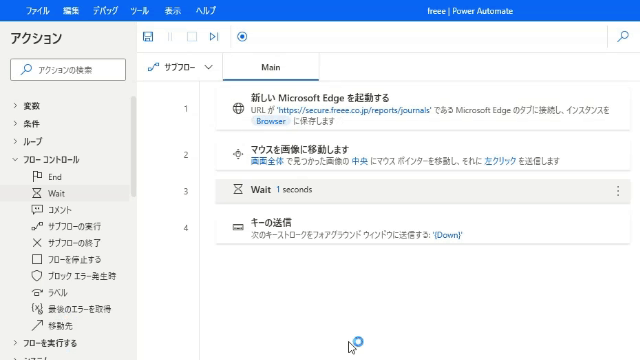Image resolution: width=640 pixels, height=360 pixels.
Task: Open the デバッグ menu
Action: 105,11
